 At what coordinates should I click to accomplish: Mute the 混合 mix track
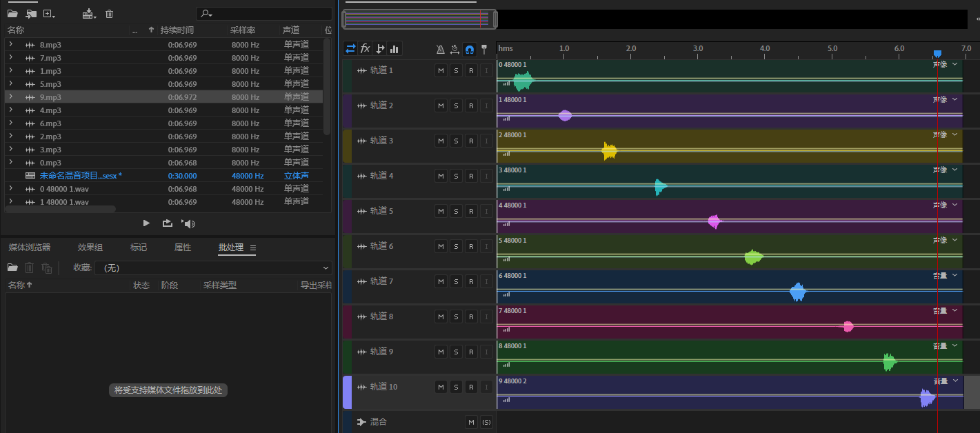[x=471, y=422]
